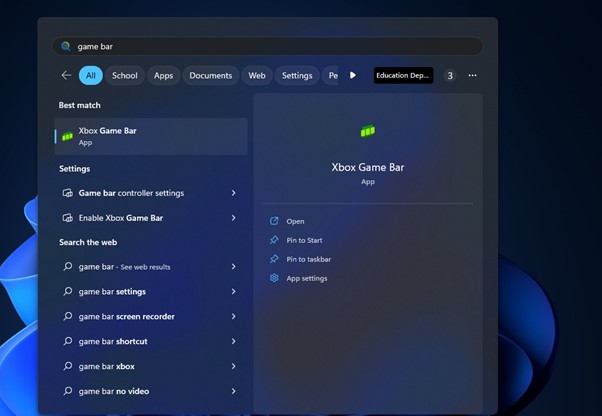Select web suggestion game bar no video
The image size is (602, 416).
151,391
